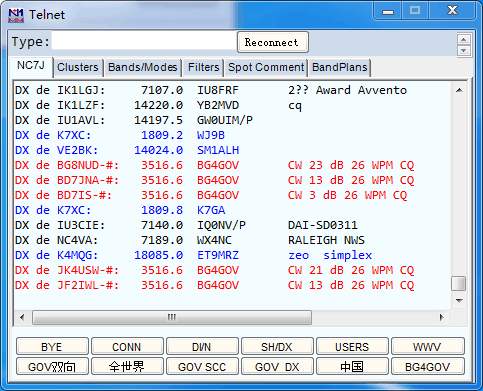483x391 pixels.
Task: Select the BG4GOV spot from BD7JNA-#
Action: pyautogui.click(x=214, y=180)
